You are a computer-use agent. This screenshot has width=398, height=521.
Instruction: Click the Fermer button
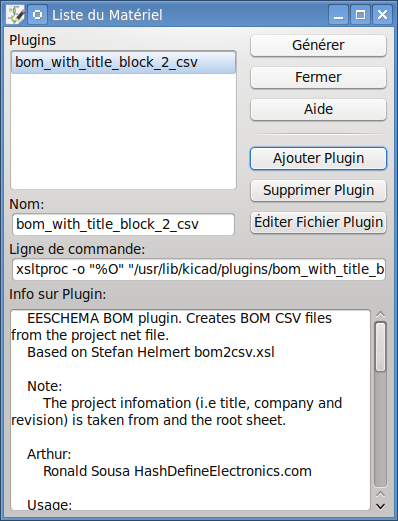click(318, 77)
